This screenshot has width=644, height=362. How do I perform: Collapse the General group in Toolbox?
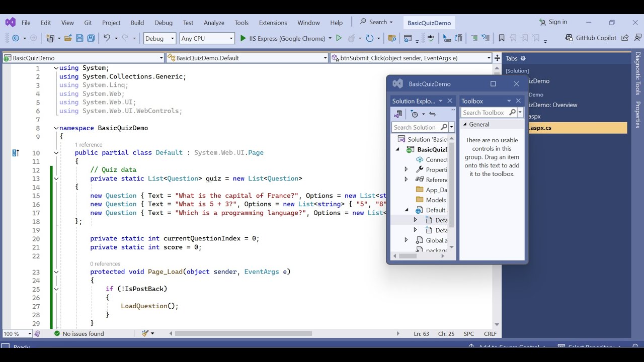465,124
